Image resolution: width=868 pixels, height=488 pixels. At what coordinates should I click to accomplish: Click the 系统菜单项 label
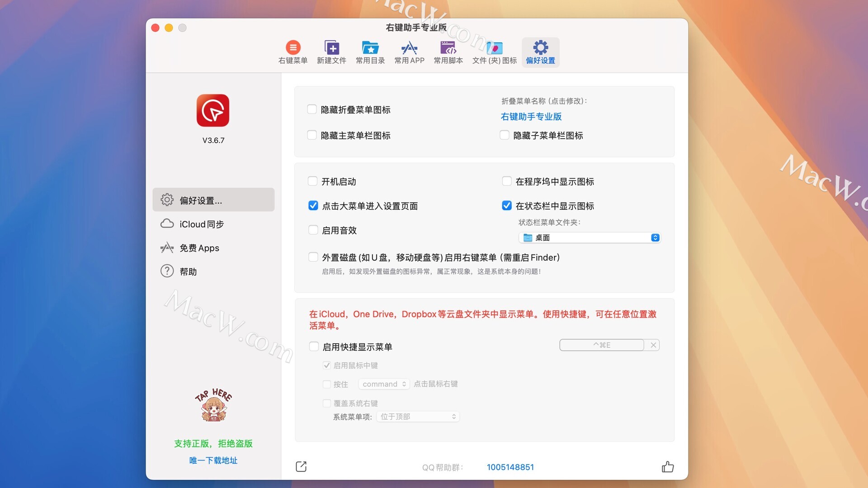click(352, 417)
